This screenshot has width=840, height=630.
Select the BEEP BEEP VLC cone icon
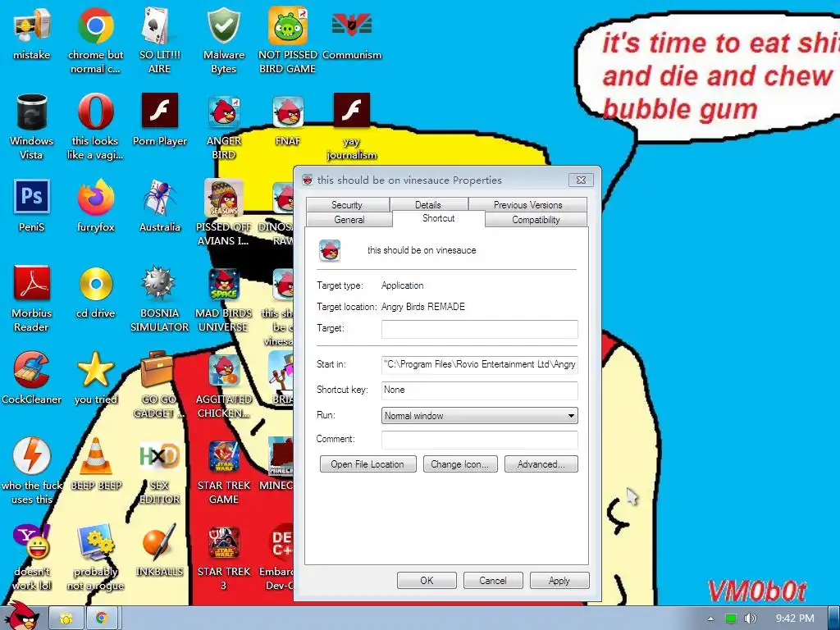point(95,465)
